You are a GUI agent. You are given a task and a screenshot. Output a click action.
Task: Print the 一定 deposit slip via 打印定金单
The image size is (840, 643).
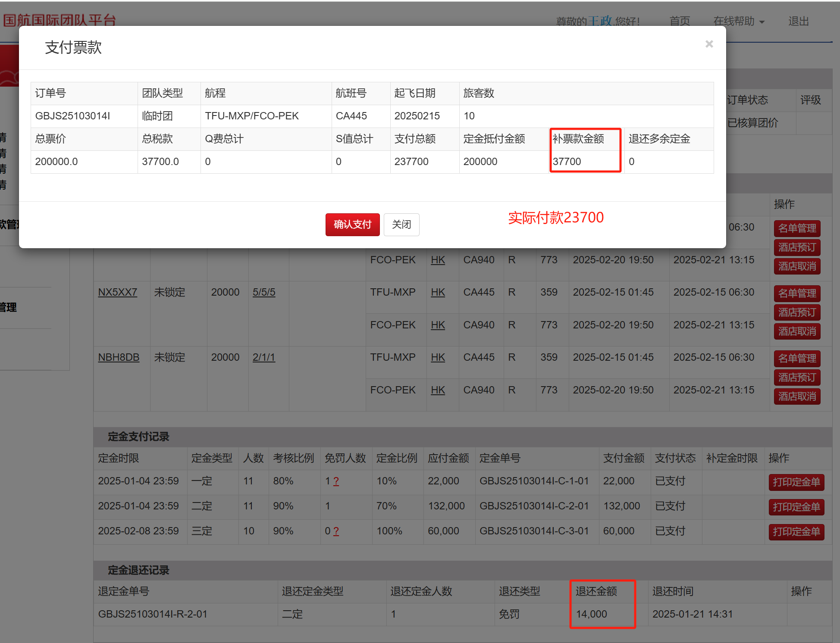(x=796, y=482)
